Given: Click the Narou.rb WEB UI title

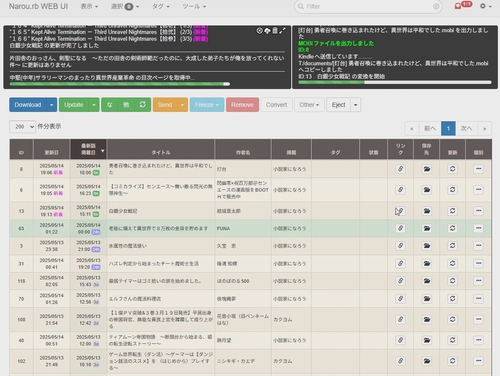Looking at the screenshot, I should point(38,6).
